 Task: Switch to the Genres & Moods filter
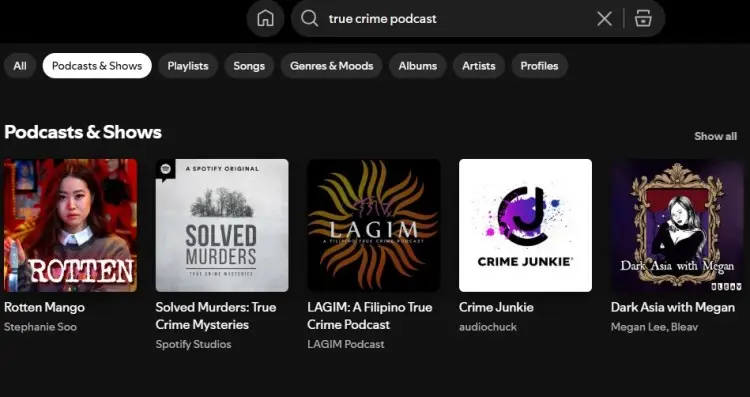pyautogui.click(x=331, y=66)
